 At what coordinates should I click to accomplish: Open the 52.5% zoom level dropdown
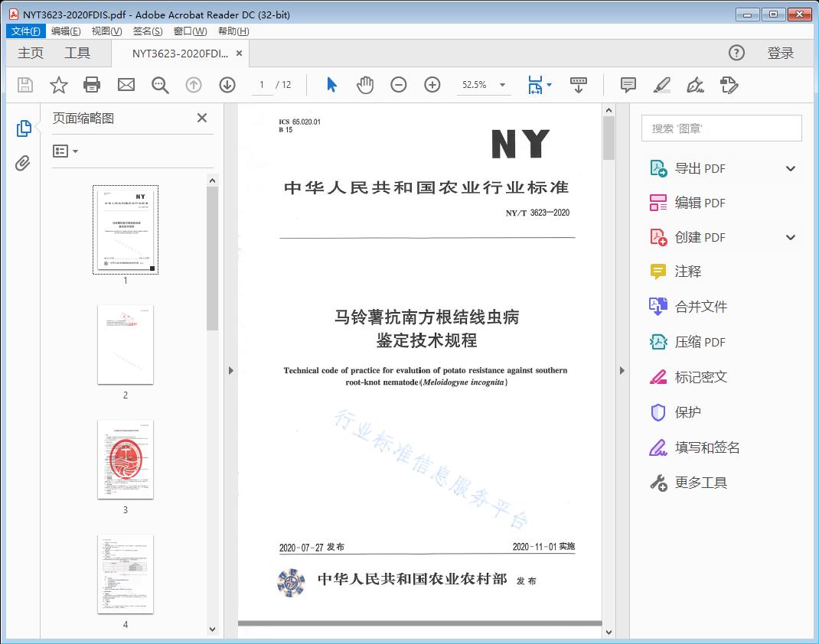[x=501, y=85]
